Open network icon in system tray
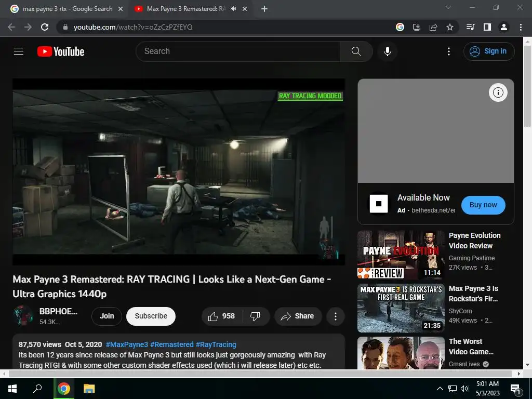Screen dimensions: 532x399 tap(453, 389)
